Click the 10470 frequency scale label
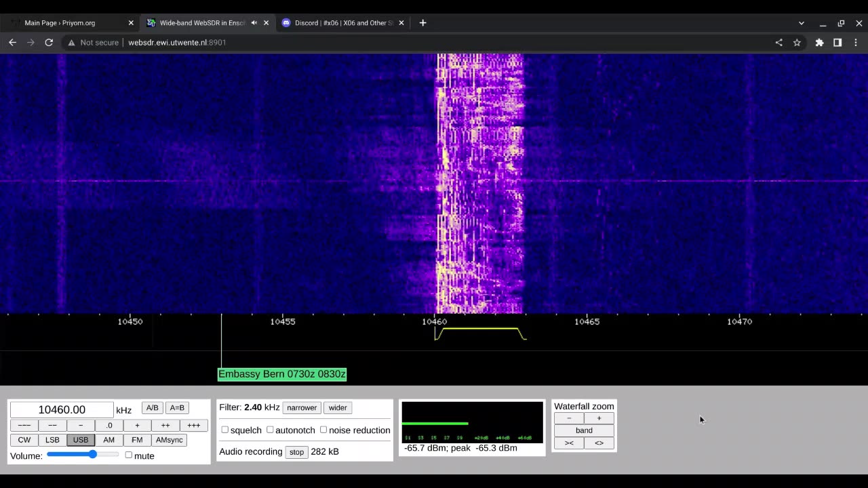 (x=740, y=321)
